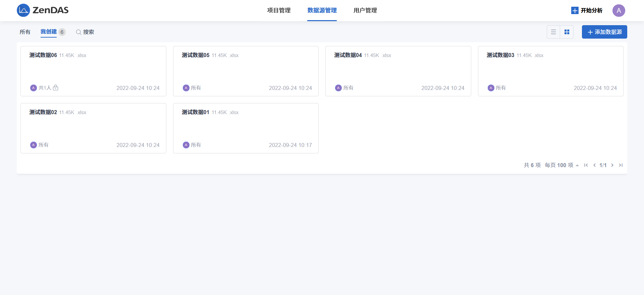Switch to grid view layout
644x295 pixels.
(x=567, y=32)
